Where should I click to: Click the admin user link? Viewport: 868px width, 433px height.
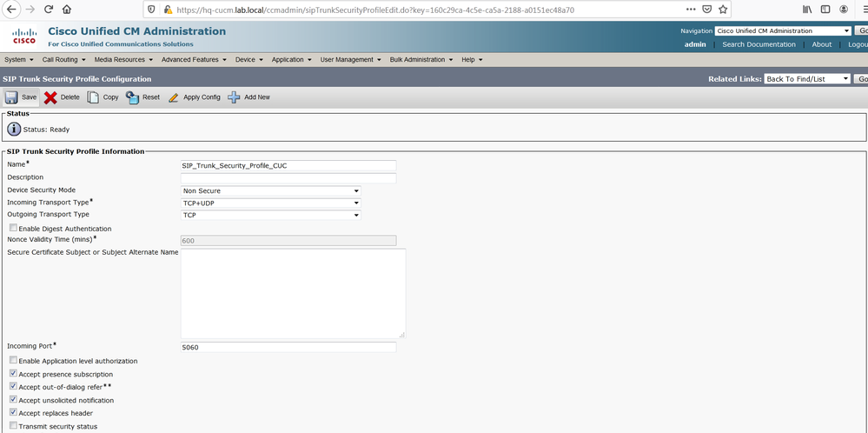(x=695, y=44)
